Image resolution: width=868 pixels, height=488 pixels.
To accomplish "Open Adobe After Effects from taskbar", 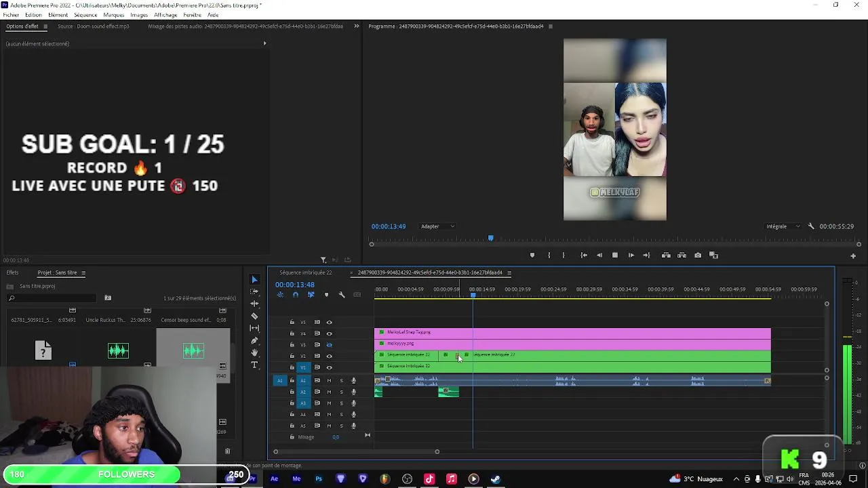I will click(274, 479).
